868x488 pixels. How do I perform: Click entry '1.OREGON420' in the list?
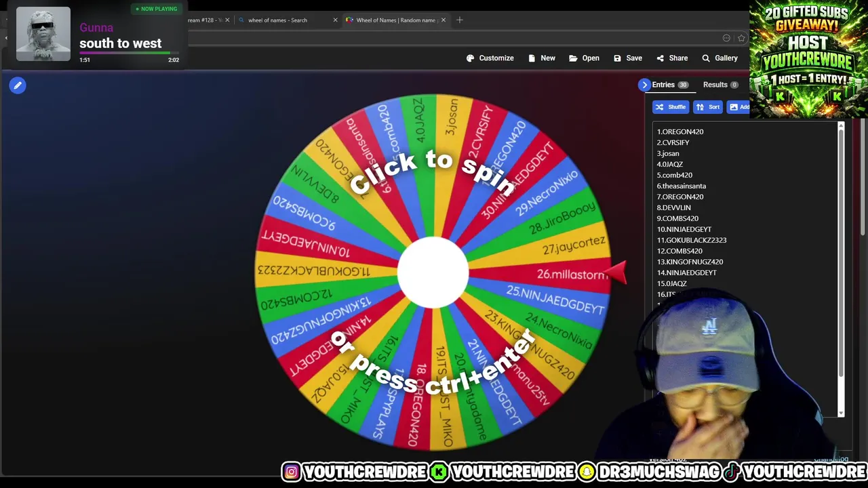coord(680,131)
